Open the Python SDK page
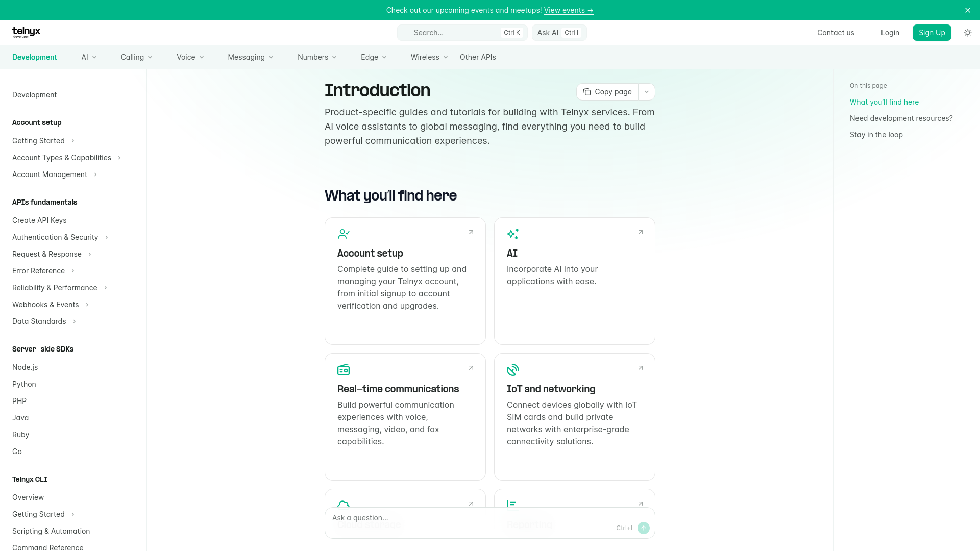Screen dimensions: 980x551 tap(24, 384)
